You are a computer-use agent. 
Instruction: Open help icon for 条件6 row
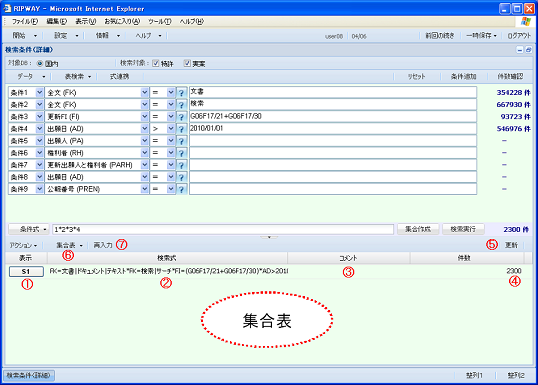[182, 153]
